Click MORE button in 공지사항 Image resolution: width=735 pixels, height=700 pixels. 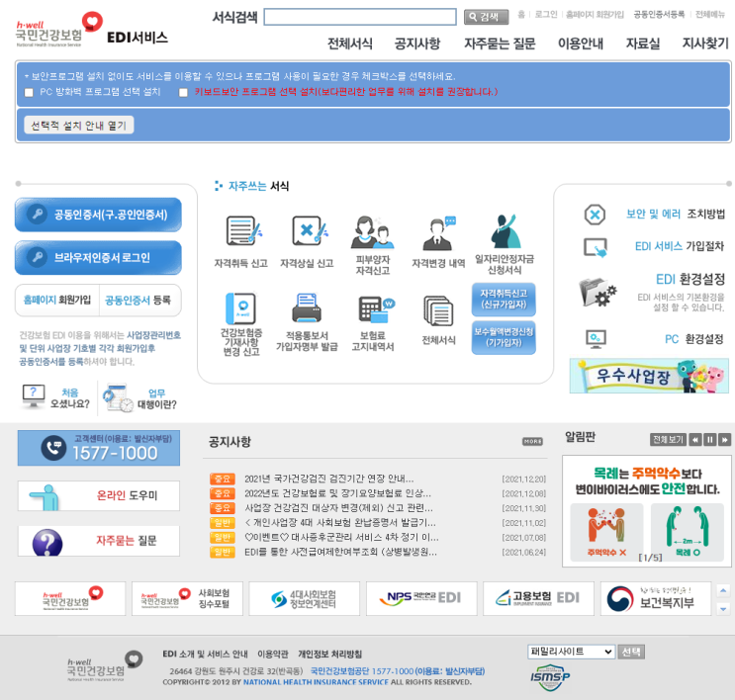pyautogui.click(x=532, y=441)
